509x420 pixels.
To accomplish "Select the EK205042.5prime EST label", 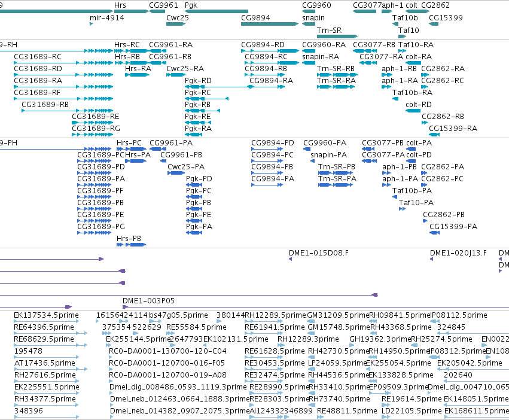I will pos(470,363).
